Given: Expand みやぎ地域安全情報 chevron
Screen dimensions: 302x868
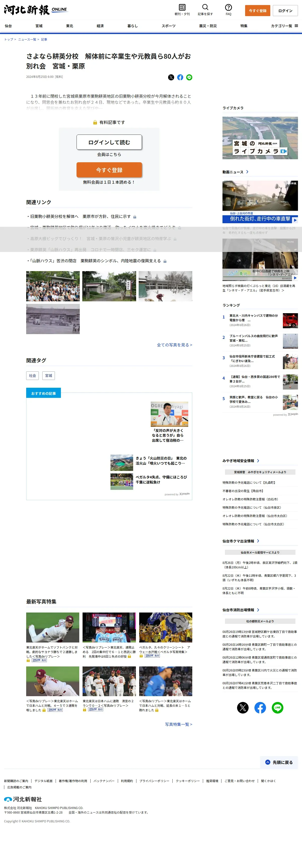Looking at the screenshot, I should [x=258, y=461].
